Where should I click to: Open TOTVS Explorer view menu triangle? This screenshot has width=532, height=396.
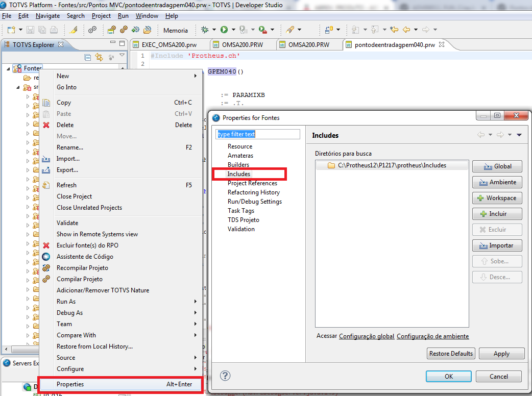click(x=122, y=55)
